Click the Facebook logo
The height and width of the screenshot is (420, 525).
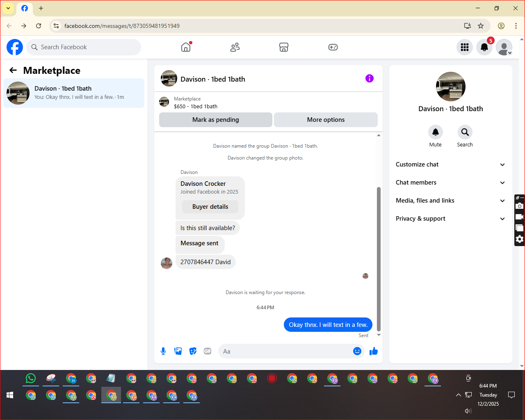(15, 47)
